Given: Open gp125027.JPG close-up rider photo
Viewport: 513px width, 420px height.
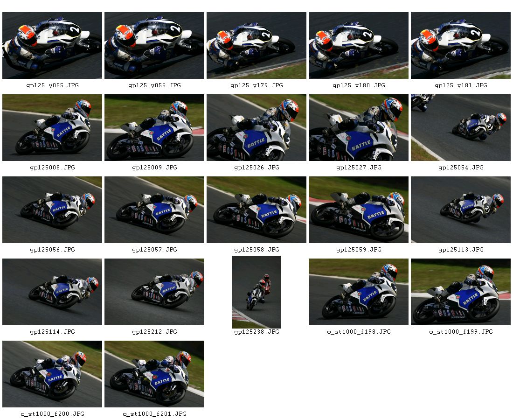Looking at the screenshot, I should [358, 128].
